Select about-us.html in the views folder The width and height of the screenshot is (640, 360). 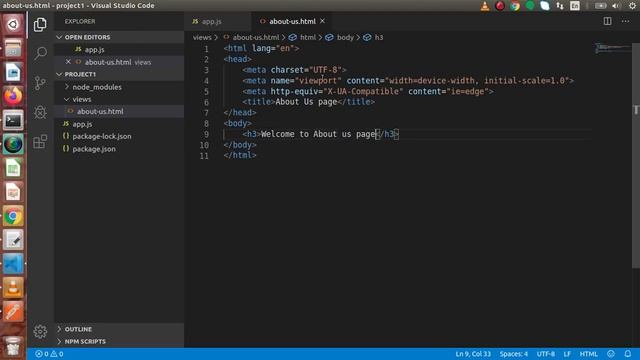[119, 111]
